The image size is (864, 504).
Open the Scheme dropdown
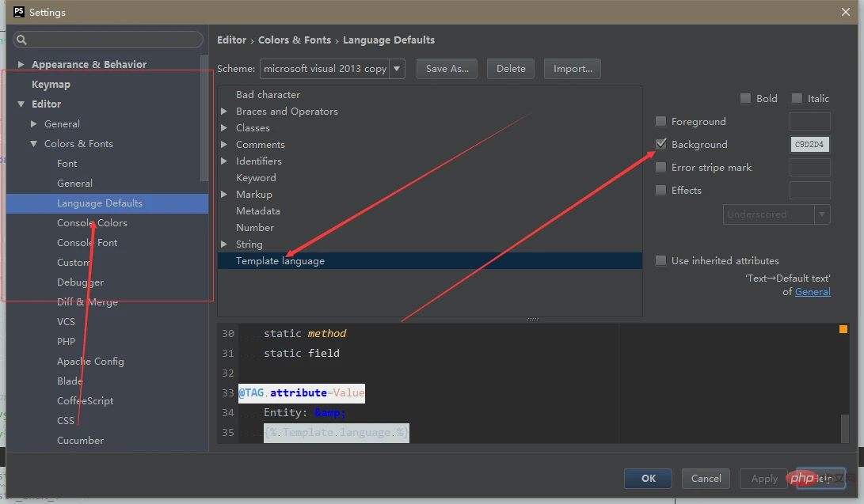click(398, 68)
